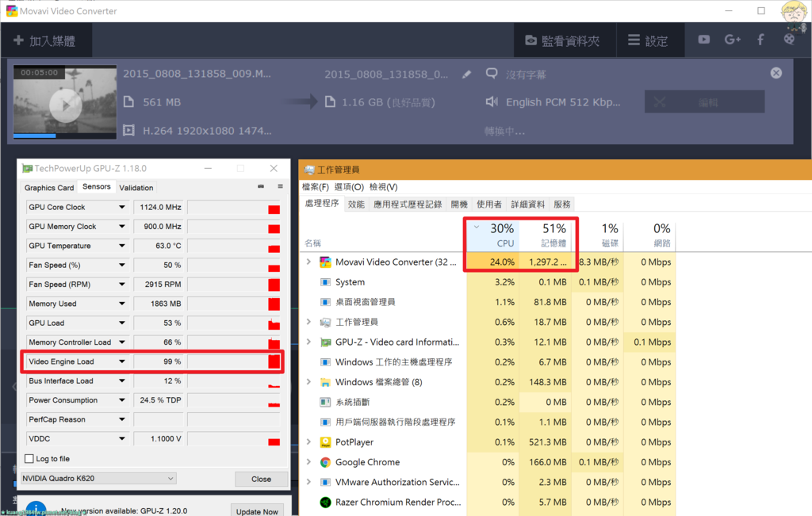Open the 設定 settings menu
The height and width of the screenshot is (516, 812).
pos(649,41)
